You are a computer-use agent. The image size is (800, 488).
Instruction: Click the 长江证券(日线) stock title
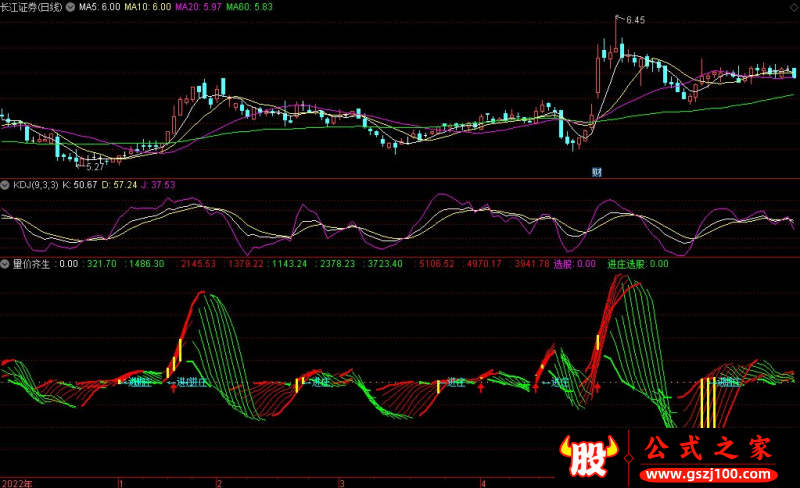pyautogui.click(x=32, y=7)
